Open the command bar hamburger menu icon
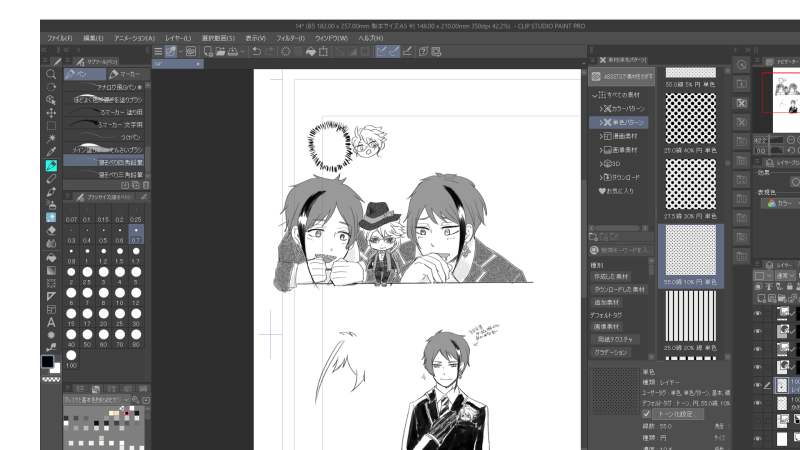The image size is (800, 450). coord(158,51)
